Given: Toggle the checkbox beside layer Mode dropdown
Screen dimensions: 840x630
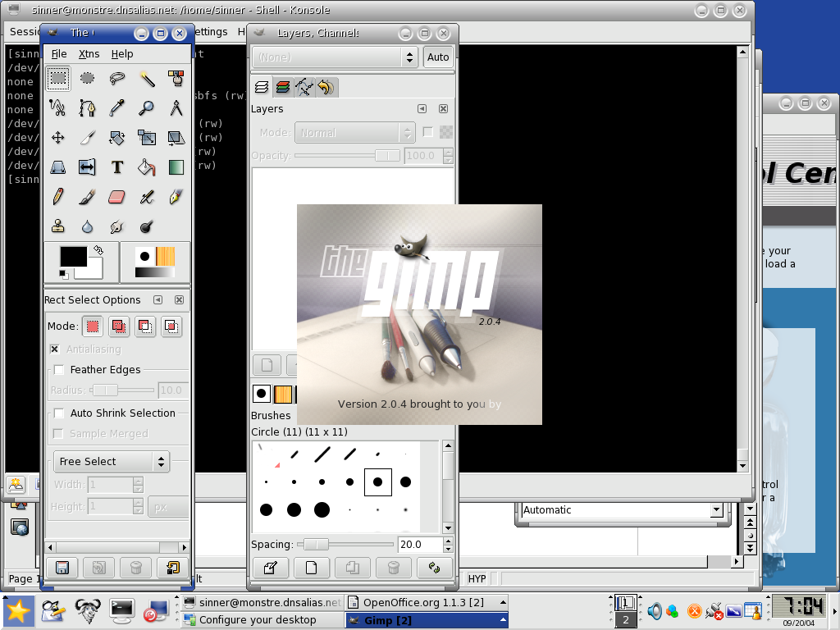Looking at the screenshot, I should pos(427,132).
